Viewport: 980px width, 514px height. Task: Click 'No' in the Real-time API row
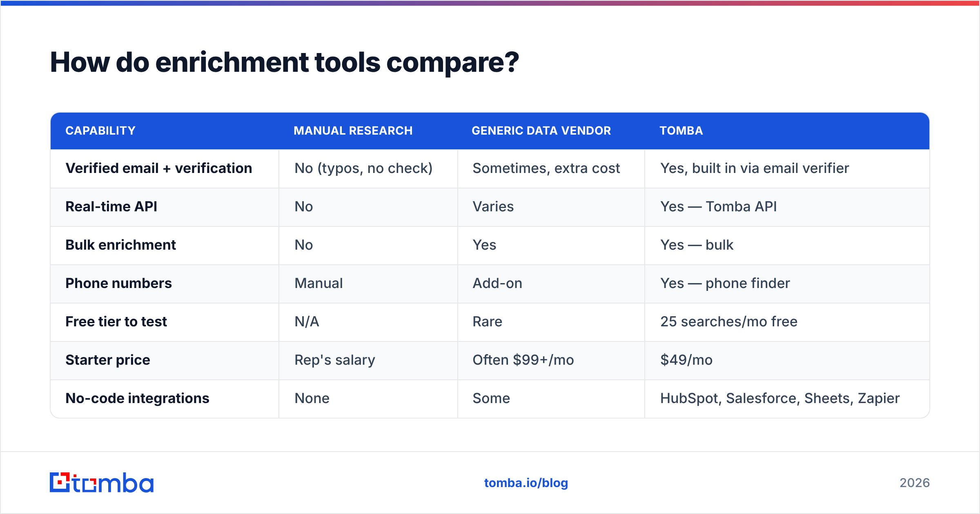304,206
